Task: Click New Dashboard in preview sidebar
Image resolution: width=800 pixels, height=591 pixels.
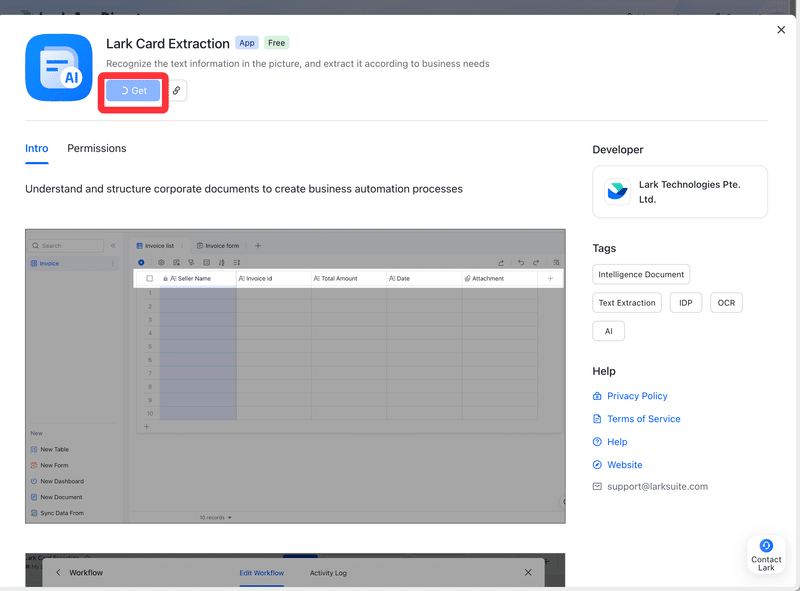Action: [57, 481]
